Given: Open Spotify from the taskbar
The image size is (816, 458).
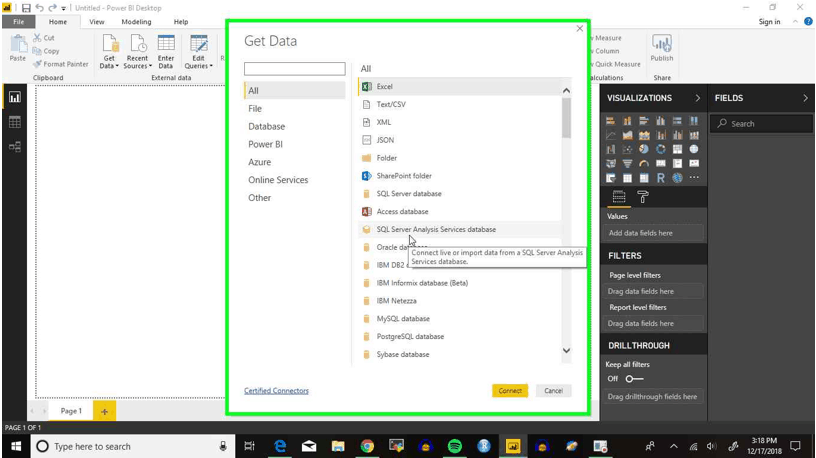Looking at the screenshot, I should (455, 446).
